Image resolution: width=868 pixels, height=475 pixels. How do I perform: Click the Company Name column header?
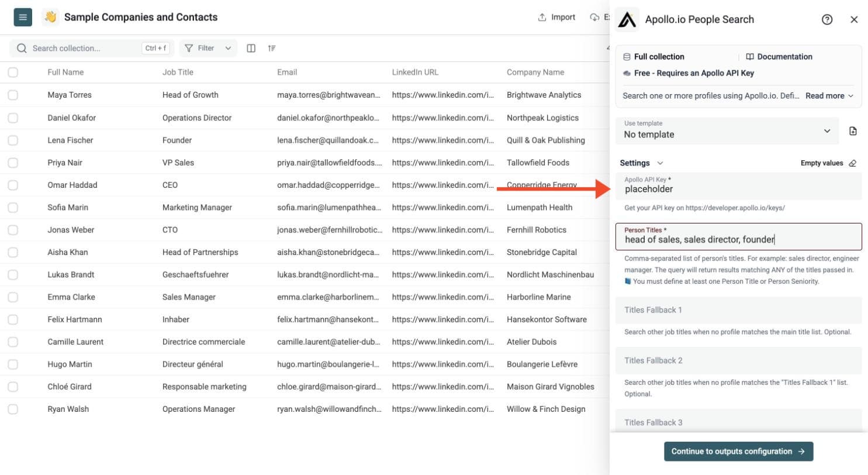(x=535, y=73)
